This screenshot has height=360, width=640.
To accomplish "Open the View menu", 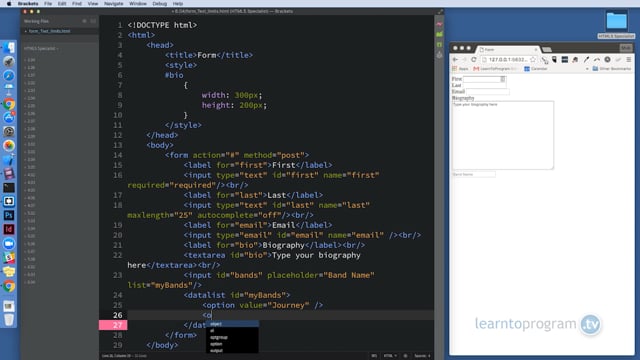I will [93, 4].
